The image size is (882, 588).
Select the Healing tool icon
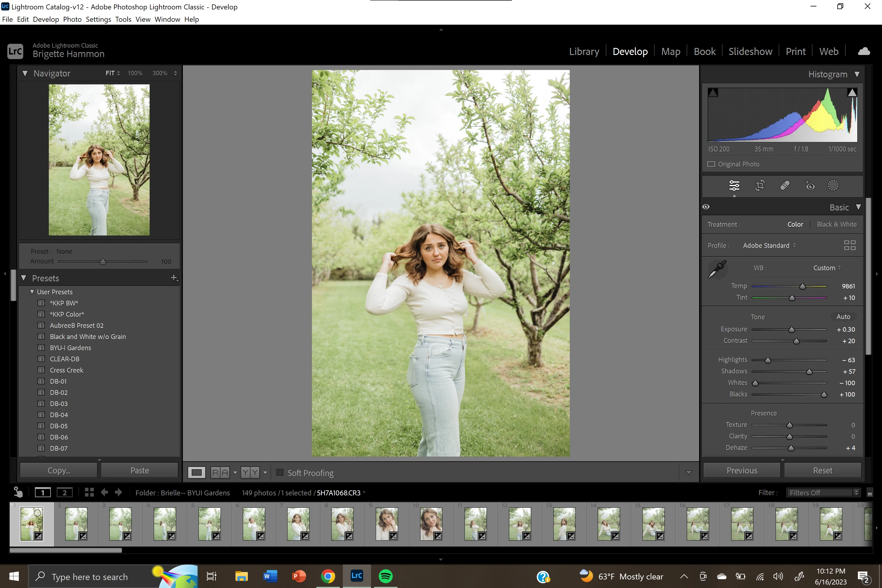784,185
